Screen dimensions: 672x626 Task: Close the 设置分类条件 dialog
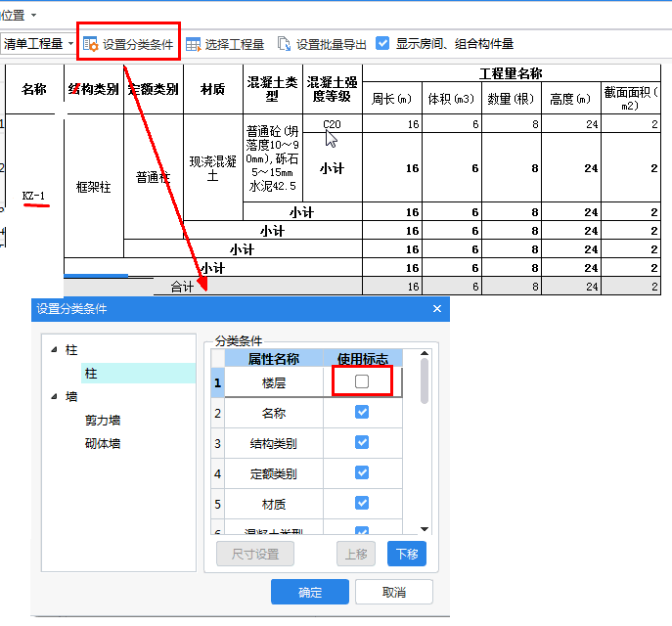(437, 309)
